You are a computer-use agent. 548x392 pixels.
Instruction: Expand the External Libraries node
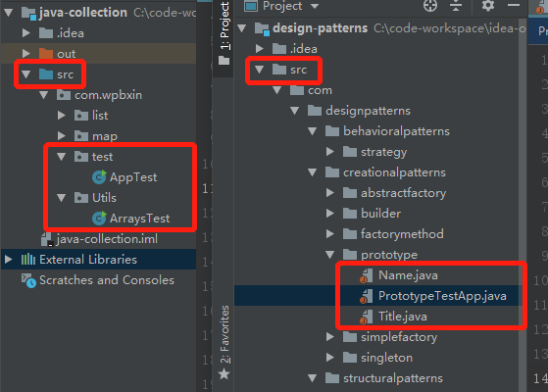point(9,260)
